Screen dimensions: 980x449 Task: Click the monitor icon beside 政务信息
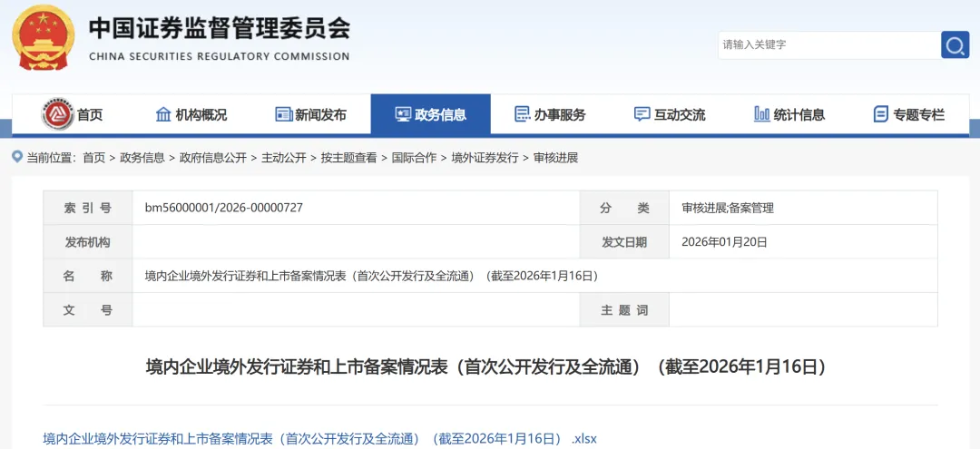pos(403,114)
